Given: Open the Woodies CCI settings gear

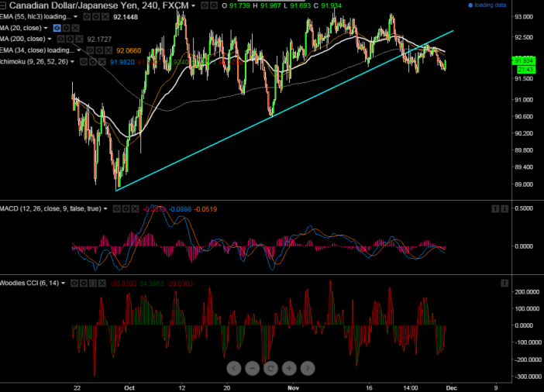Looking at the screenshot, I should point(84,284).
